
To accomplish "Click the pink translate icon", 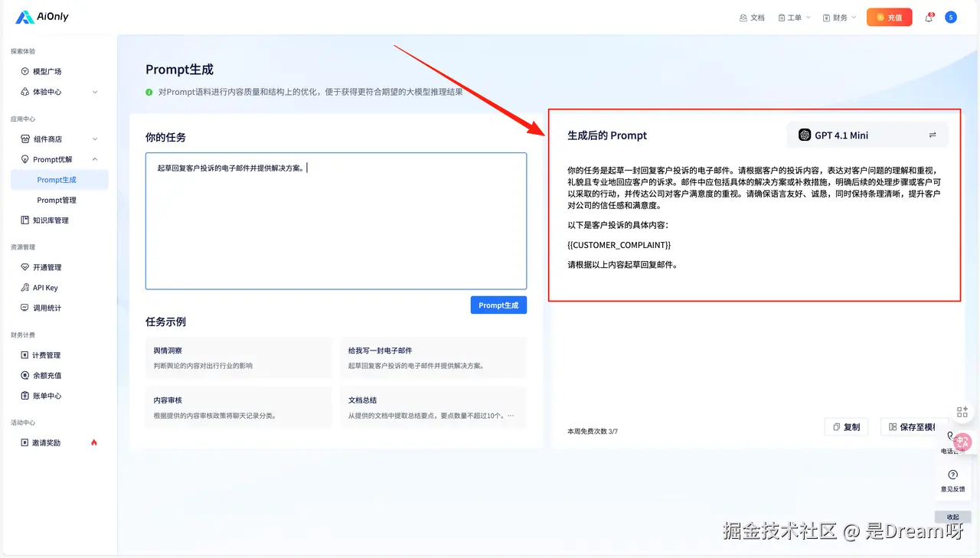I will pos(964,441).
